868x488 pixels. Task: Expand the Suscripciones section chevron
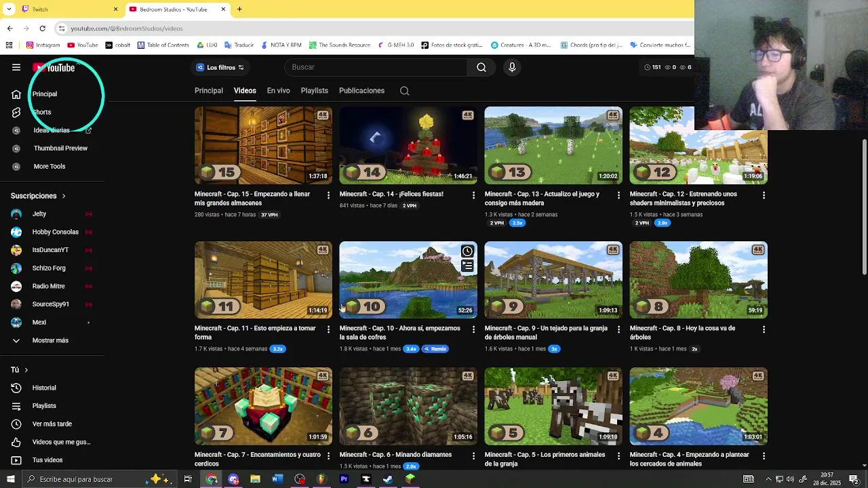pyautogui.click(x=64, y=196)
